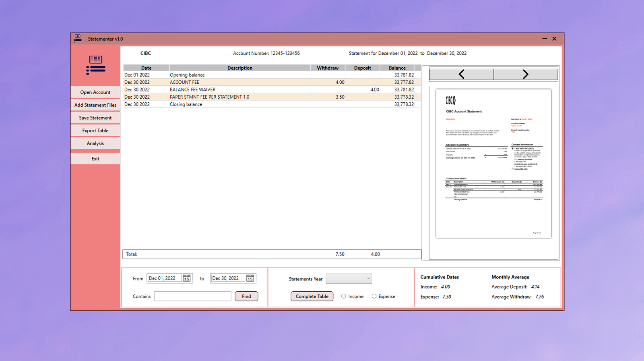Open the To date calendar picker
The image size is (644, 361).
[x=250, y=278]
